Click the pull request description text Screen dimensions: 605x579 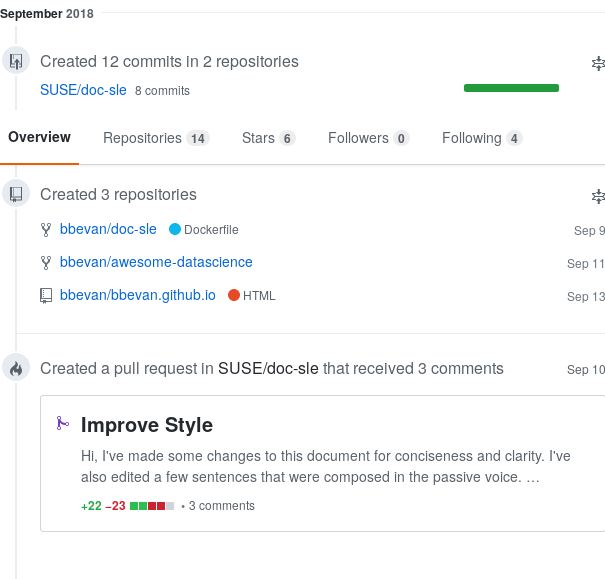coord(325,467)
